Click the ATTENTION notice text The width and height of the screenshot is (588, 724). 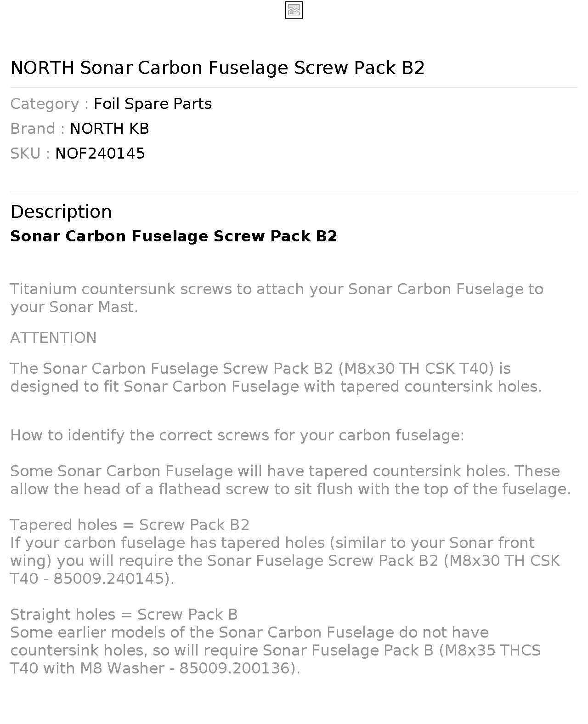tap(53, 338)
